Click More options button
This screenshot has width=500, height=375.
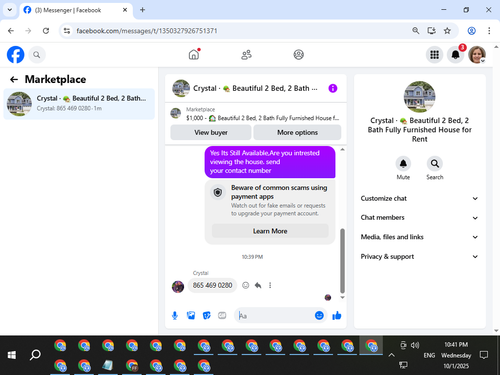tap(297, 132)
